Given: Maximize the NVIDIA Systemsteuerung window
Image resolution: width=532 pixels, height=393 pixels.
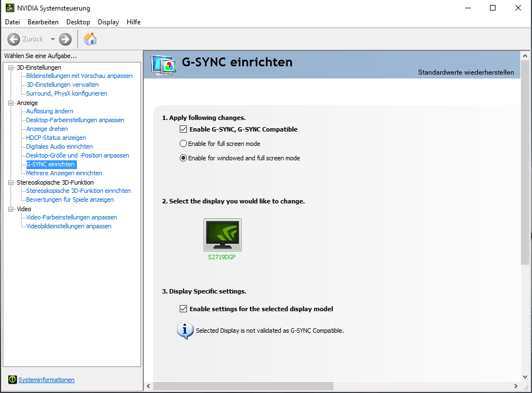Looking at the screenshot, I should 493,8.
